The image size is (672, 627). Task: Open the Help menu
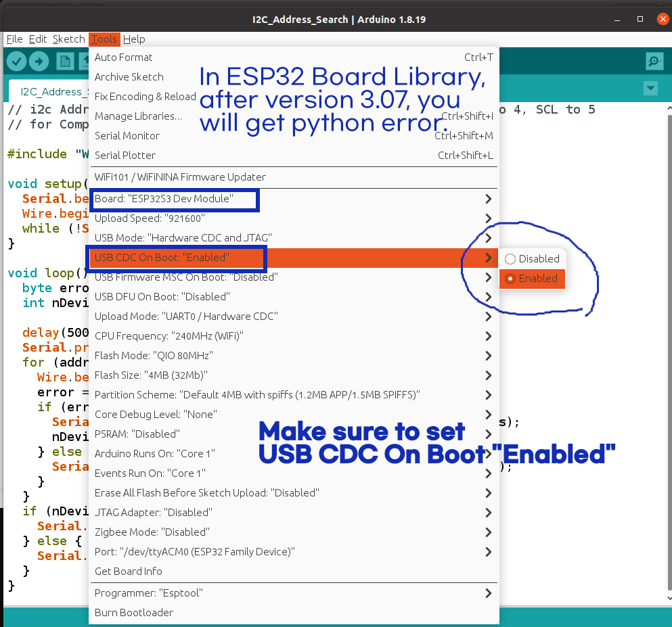134,39
